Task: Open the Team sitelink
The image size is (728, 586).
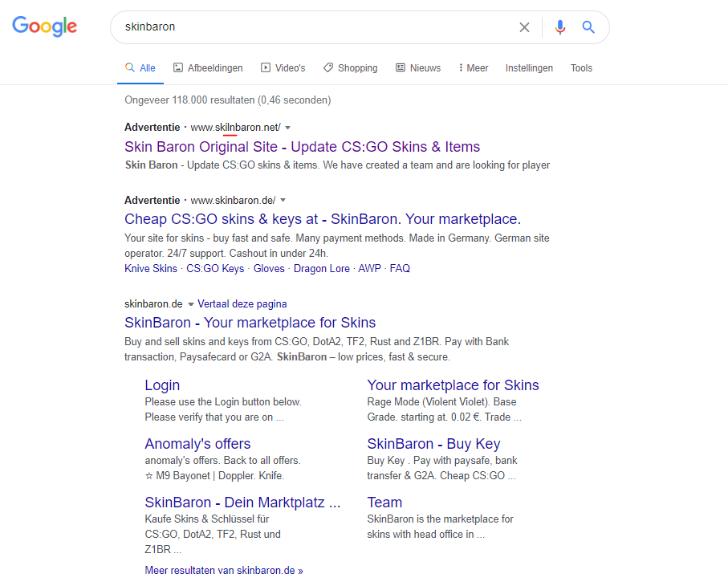Action: pyautogui.click(x=384, y=502)
